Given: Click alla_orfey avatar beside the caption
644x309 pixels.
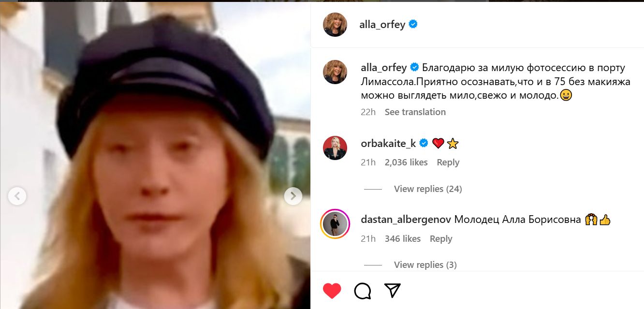Looking at the screenshot, I should pos(335,72).
